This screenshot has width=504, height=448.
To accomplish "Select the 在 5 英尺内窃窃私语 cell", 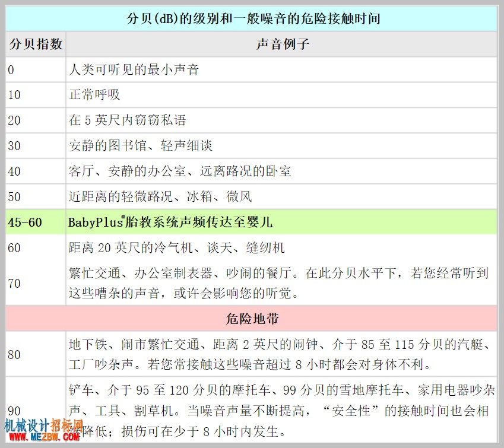I will [281, 120].
